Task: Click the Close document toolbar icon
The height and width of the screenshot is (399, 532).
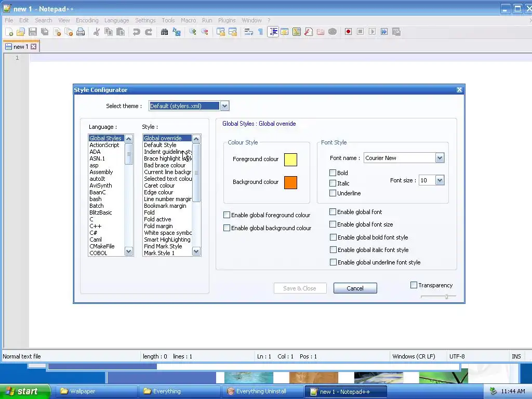Action: tap(57, 32)
